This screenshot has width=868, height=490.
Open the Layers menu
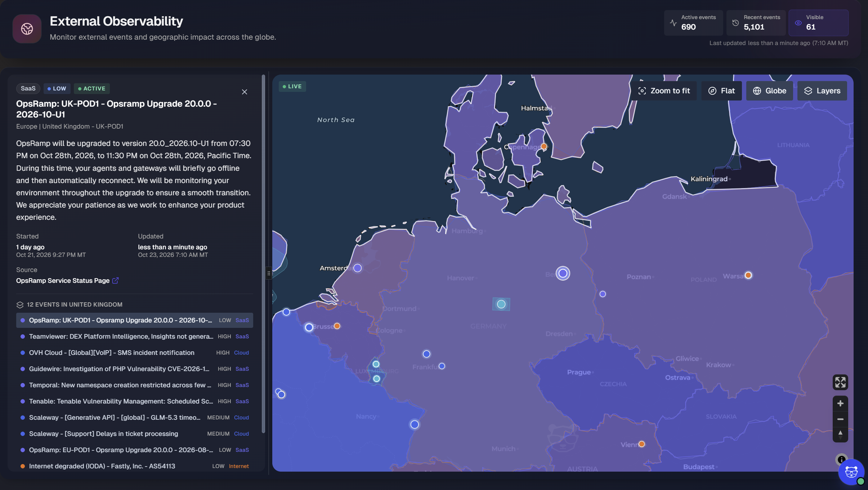tap(822, 91)
